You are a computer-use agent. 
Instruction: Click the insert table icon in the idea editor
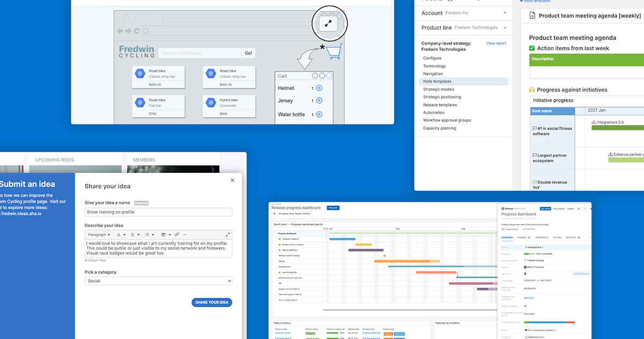pos(164,234)
